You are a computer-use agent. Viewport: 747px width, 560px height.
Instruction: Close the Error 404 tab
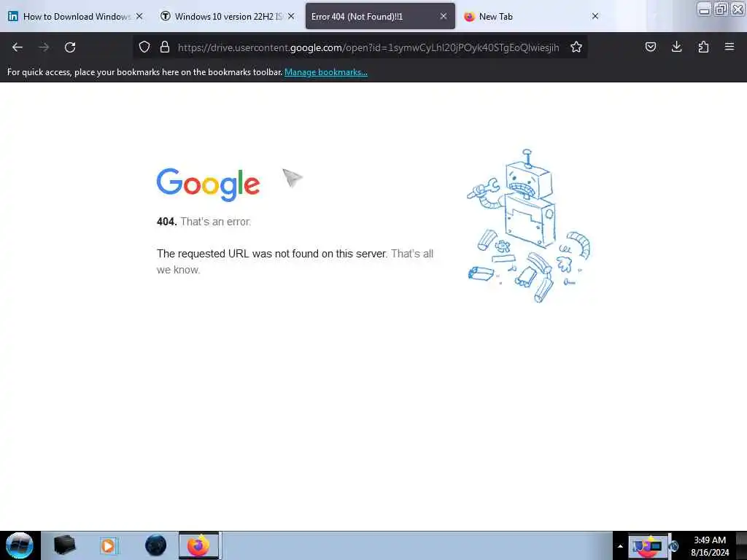pyautogui.click(x=444, y=16)
